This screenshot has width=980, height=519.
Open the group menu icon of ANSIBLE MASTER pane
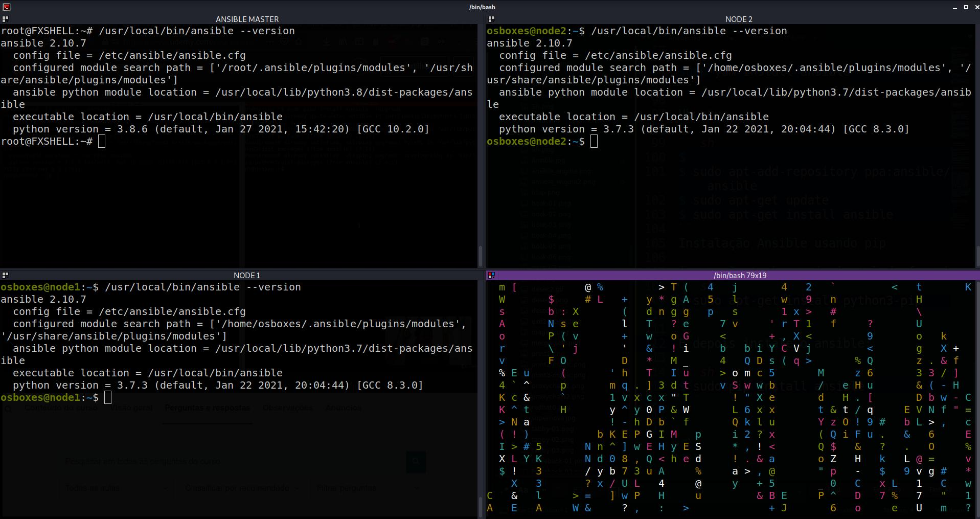(x=5, y=19)
